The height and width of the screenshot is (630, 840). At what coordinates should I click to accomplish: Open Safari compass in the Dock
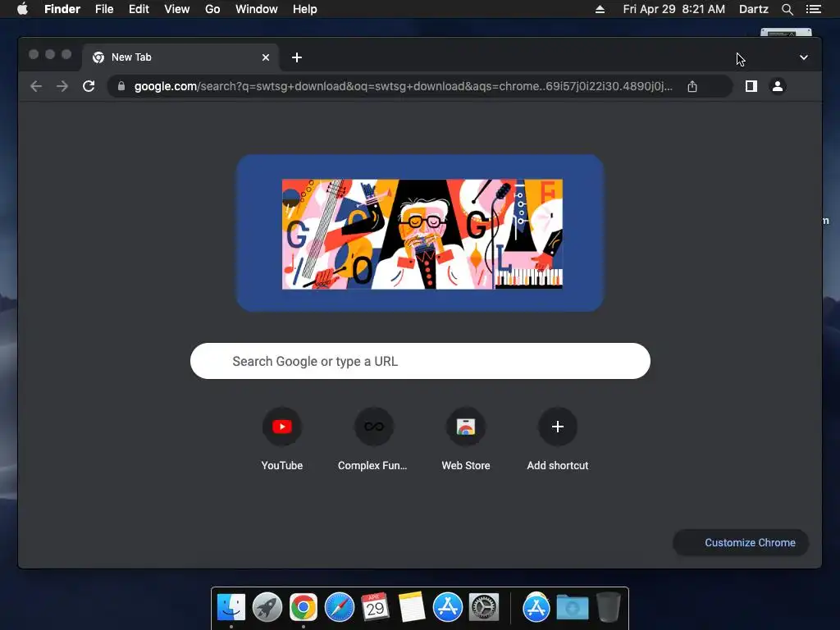[339, 607]
